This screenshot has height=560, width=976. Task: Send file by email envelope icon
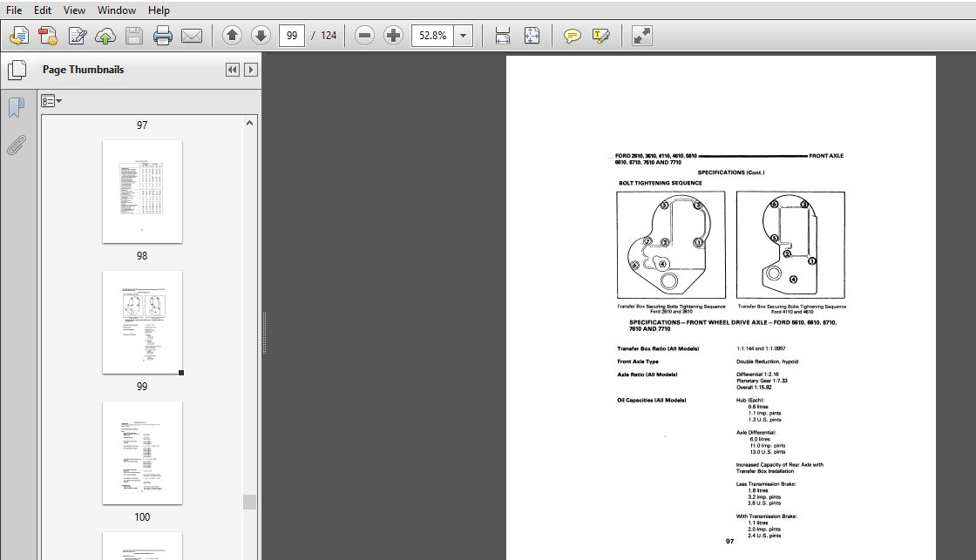191,36
